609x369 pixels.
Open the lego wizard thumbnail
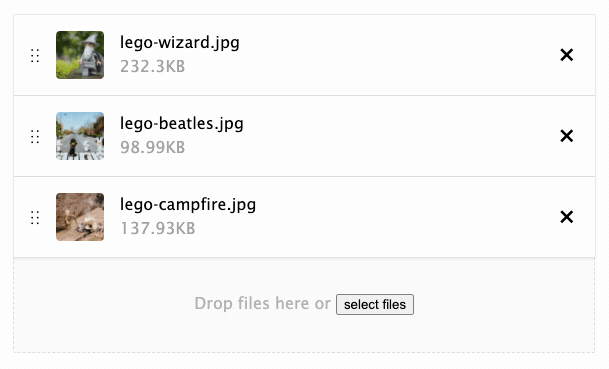coord(80,55)
